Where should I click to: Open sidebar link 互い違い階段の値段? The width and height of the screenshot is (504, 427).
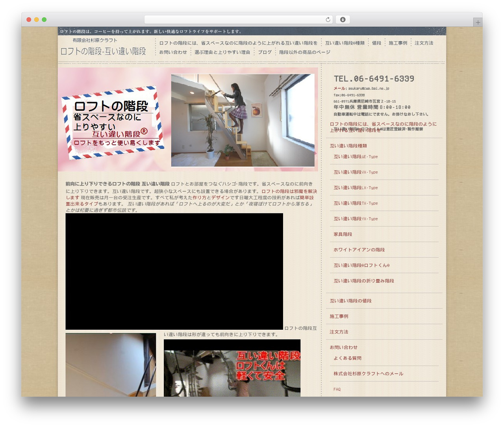pos(350,301)
